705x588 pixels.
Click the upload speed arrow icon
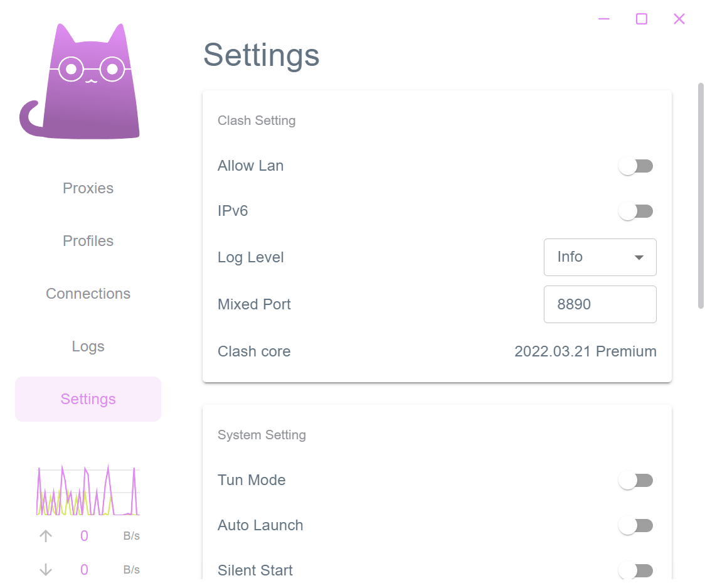(x=46, y=536)
